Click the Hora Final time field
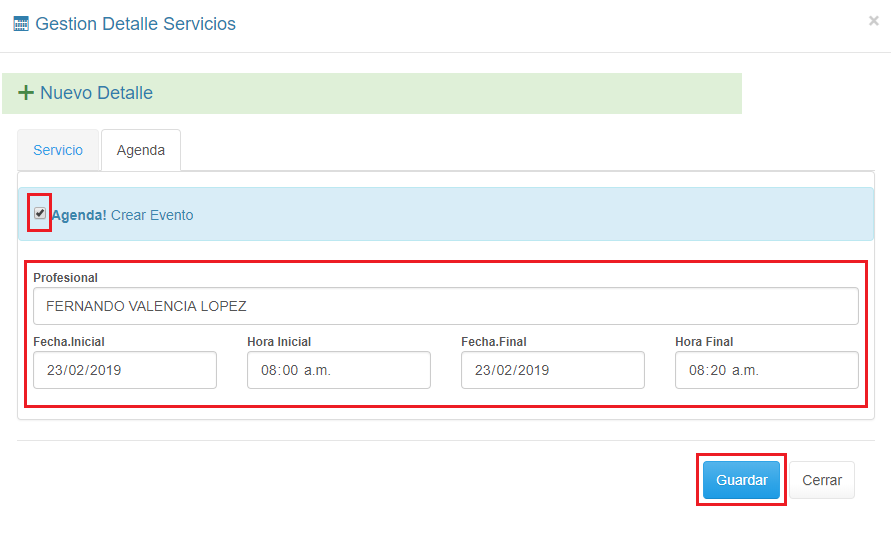Viewport: 891px width, 533px height. pyautogui.click(x=767, y=370)
